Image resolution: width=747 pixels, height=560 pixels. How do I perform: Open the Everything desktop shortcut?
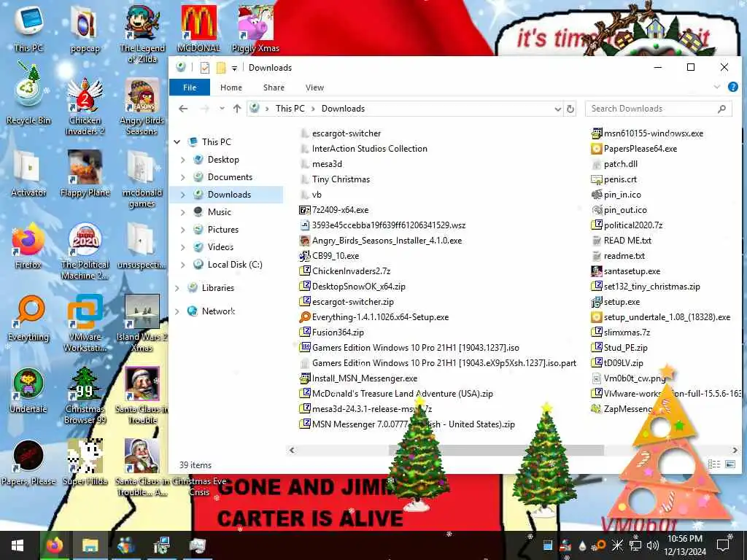[28, 318]
